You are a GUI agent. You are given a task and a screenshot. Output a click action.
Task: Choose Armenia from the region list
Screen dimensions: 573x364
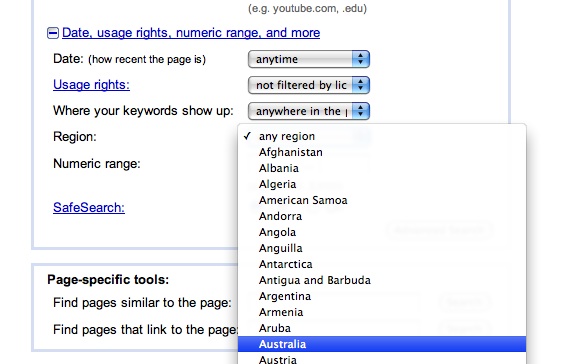pyautogui.click(x=382, y=312)
